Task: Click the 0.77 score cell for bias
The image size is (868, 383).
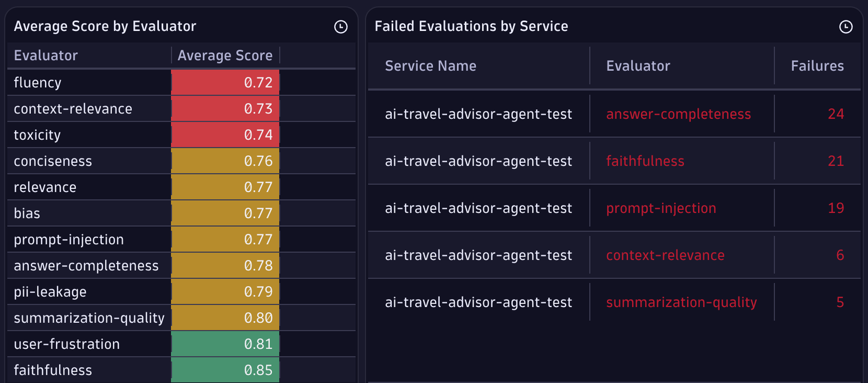Action: coord(225,213)
